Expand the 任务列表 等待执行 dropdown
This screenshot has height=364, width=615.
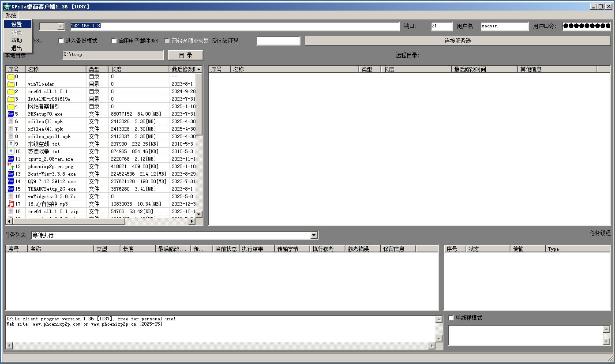pos(314,236)
